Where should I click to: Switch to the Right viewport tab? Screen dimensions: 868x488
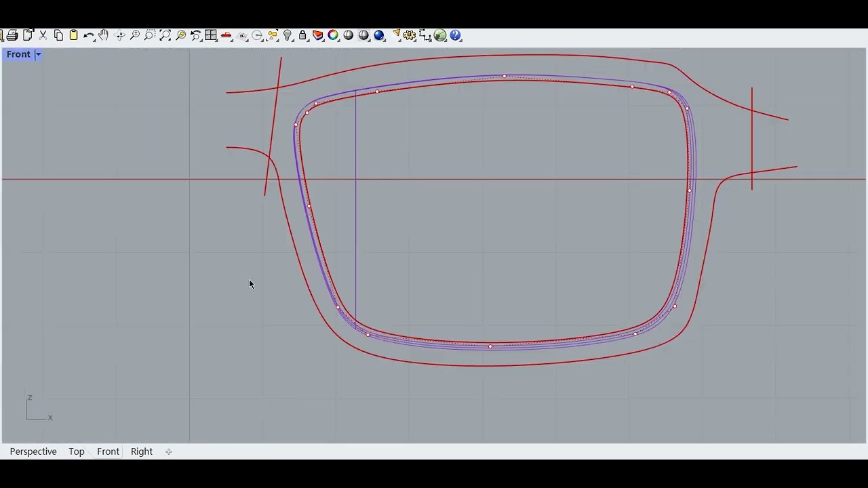pos(142,451)
